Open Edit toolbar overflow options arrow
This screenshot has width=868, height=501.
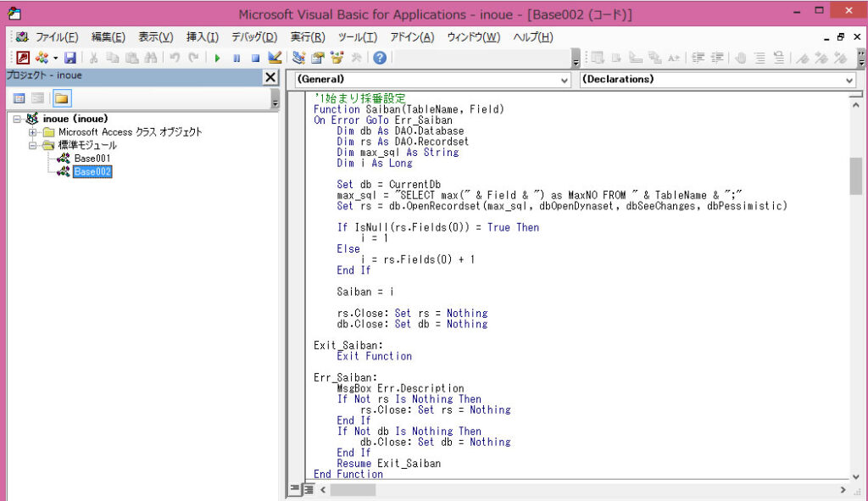861,58
